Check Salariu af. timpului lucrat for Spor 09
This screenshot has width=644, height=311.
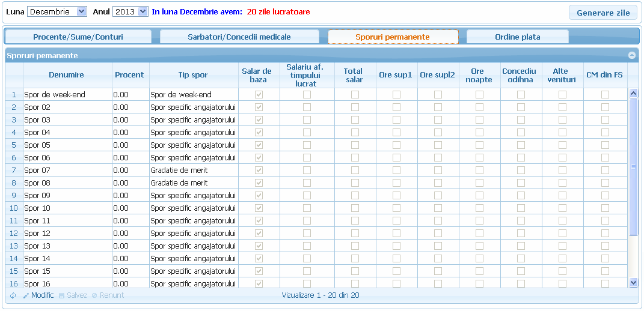(x=307, y=196)
